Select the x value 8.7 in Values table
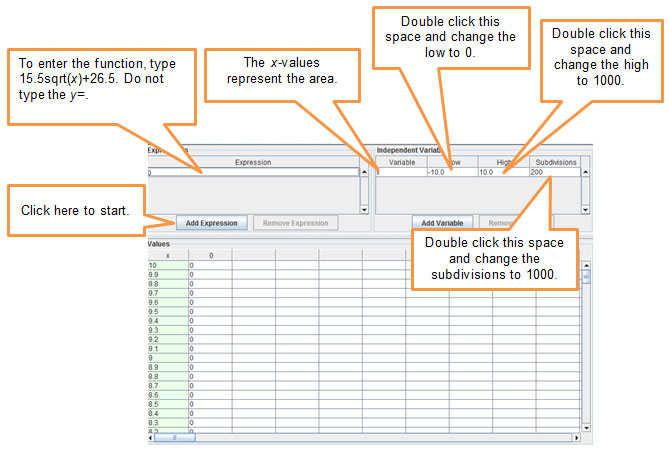Screen dimensions: 669x453 168,386
